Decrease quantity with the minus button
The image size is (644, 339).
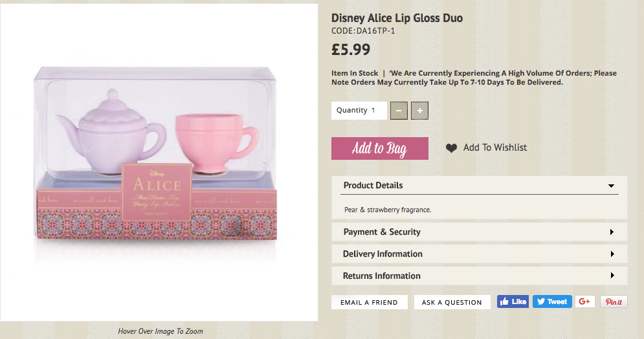click(399, 111)
